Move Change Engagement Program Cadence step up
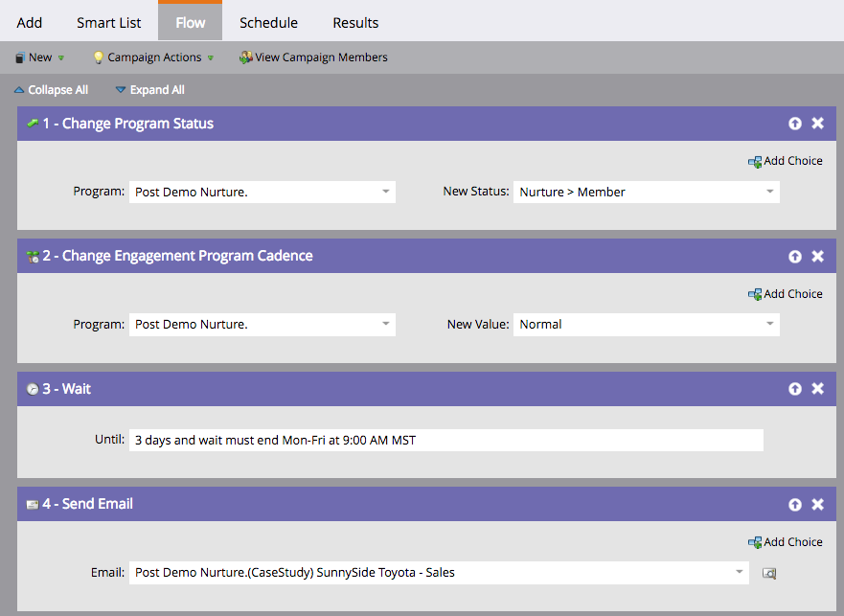This screenshot has width=844, height=616. (x=795, y=257)
